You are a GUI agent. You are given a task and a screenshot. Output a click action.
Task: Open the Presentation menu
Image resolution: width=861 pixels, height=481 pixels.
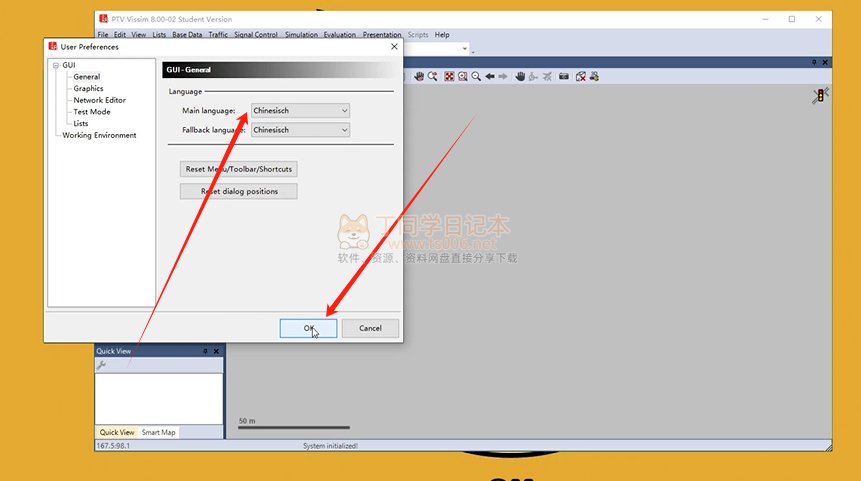tap(382, 35)
